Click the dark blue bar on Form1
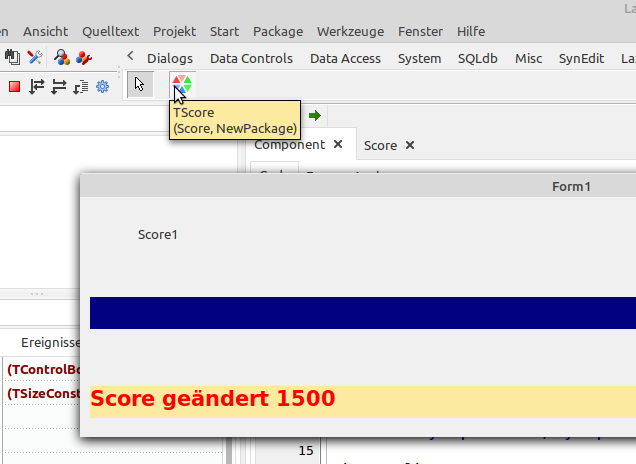 363,313
